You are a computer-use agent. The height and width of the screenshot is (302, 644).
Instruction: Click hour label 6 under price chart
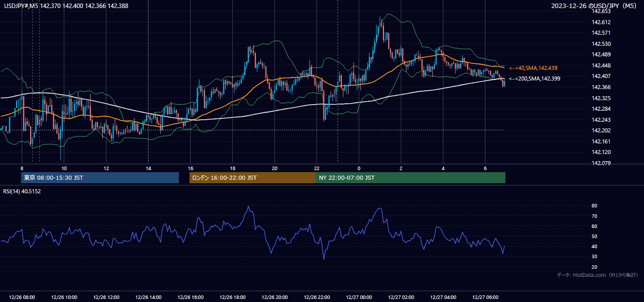pos(485,168)
